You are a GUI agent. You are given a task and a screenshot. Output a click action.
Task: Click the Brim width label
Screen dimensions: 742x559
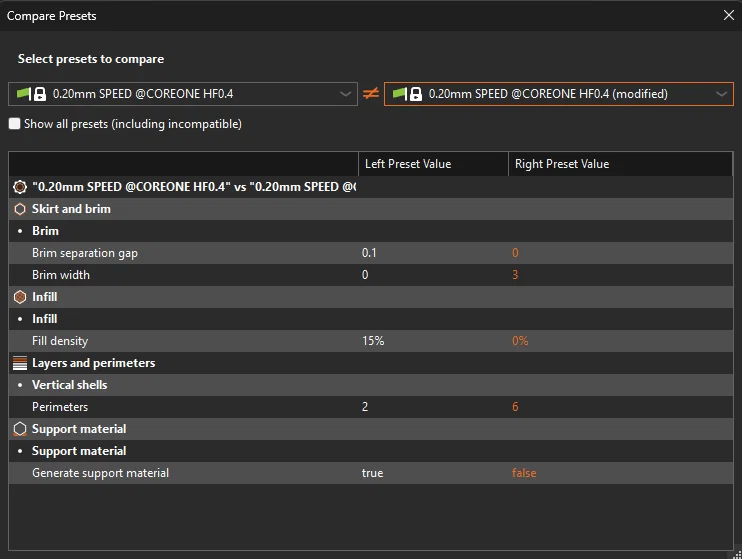[61, 275]
